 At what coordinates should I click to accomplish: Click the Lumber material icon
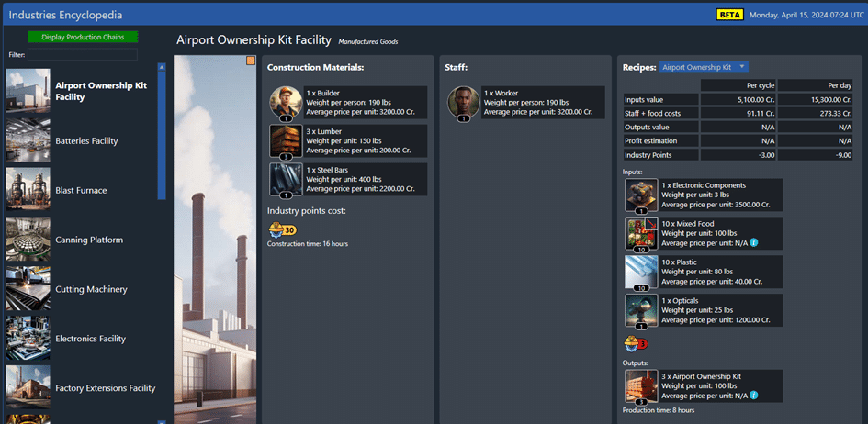pos(286,141)
